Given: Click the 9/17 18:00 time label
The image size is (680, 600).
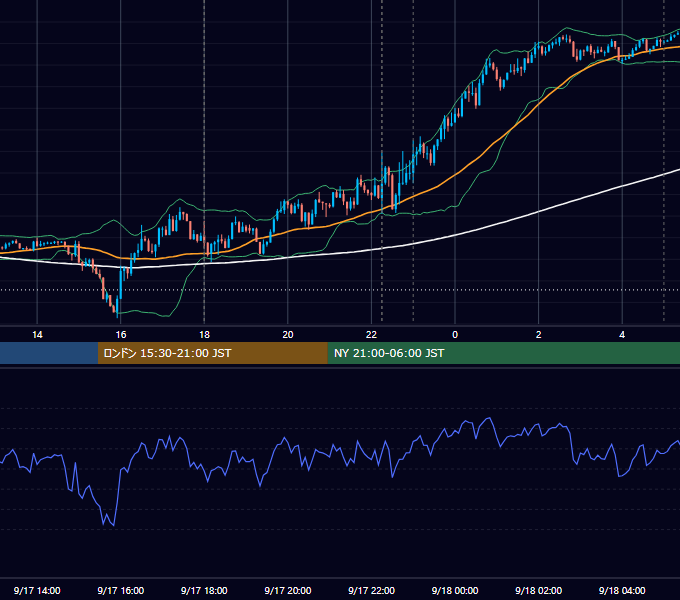Looking at the screenshot, I should pos(204,590).
